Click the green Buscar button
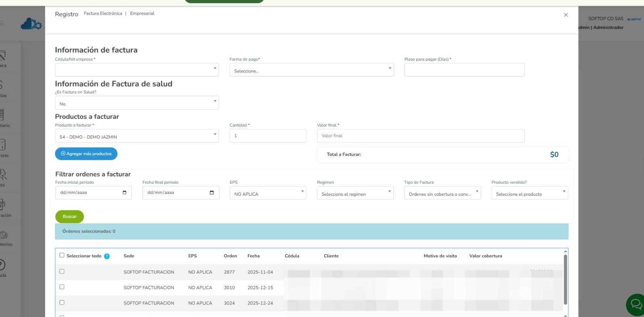644x317 pixels. pyautogui.click(x=70, y=217)
